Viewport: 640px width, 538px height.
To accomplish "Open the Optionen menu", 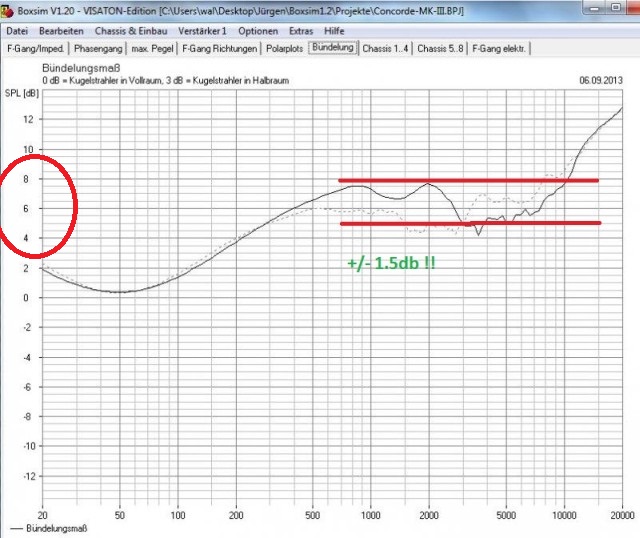I will pyautogui.click(x=258, y=31).
